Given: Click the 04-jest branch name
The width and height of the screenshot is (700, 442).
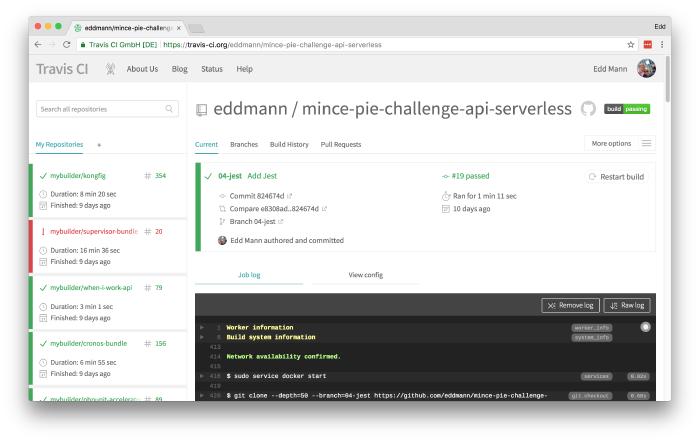Looking at the screenshot, I should (x=230, y=176).
